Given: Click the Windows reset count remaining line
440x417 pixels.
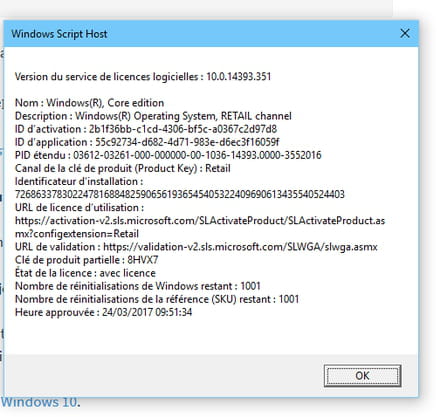Looking at the screenshot, I should 138,286.
